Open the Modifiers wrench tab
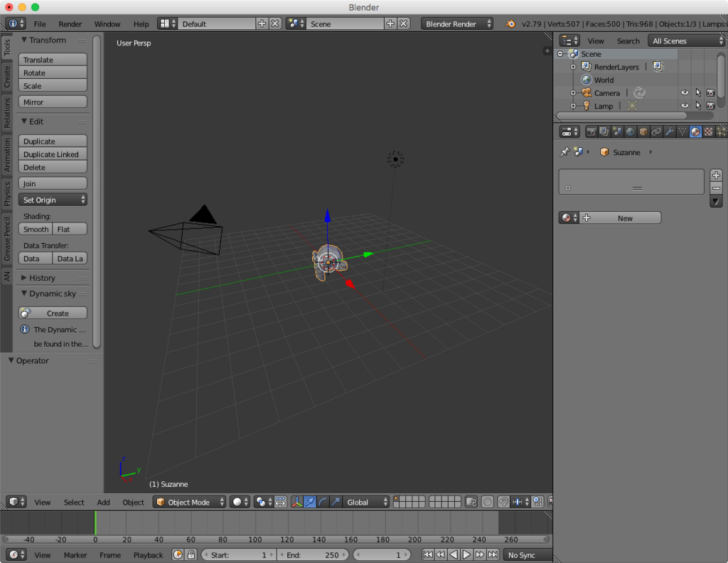This screenshot has height=563, width=728. click(x=669, y=132)
